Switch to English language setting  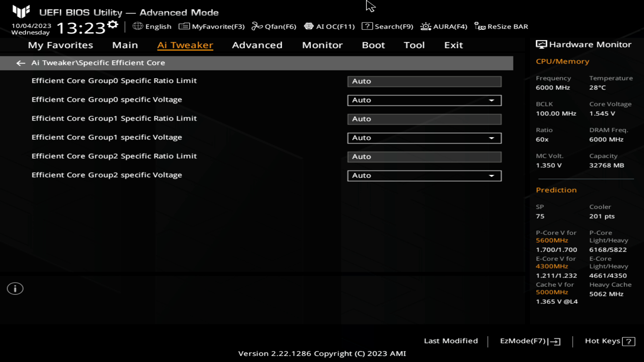click(x=151, y=26)
